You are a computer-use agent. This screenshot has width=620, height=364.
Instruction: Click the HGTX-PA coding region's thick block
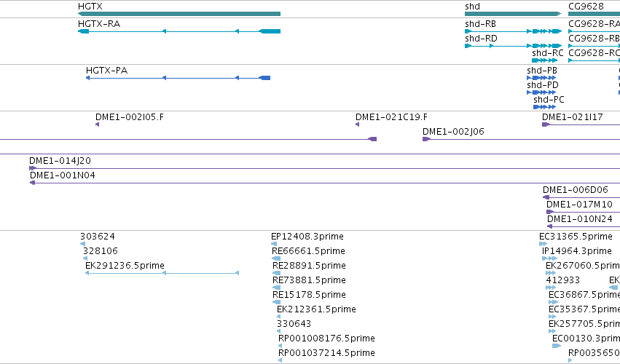265,78
